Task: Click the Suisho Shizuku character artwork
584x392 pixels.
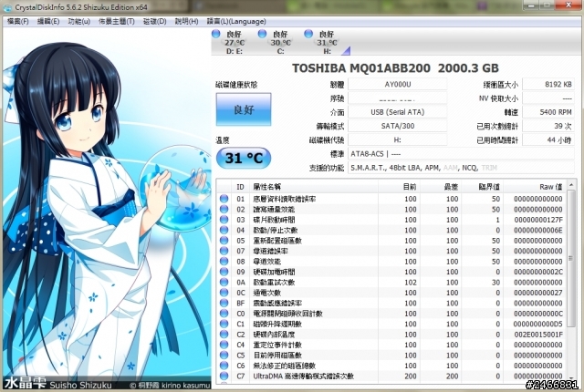Action: pyautogui.click(x=106, y=208)
